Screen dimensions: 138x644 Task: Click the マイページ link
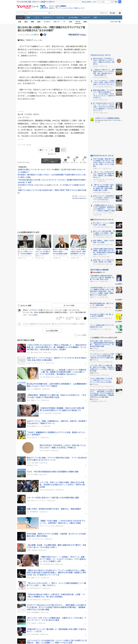click(x=103, y=13)
